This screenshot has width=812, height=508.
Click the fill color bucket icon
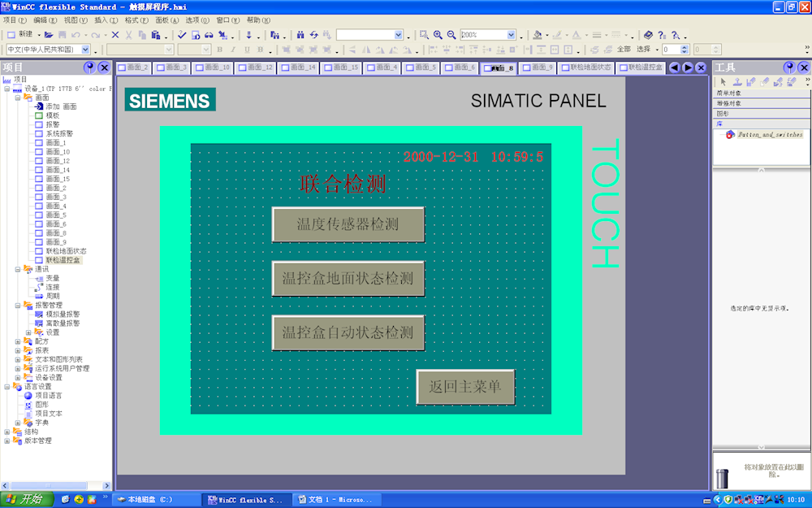click(538, 35)
